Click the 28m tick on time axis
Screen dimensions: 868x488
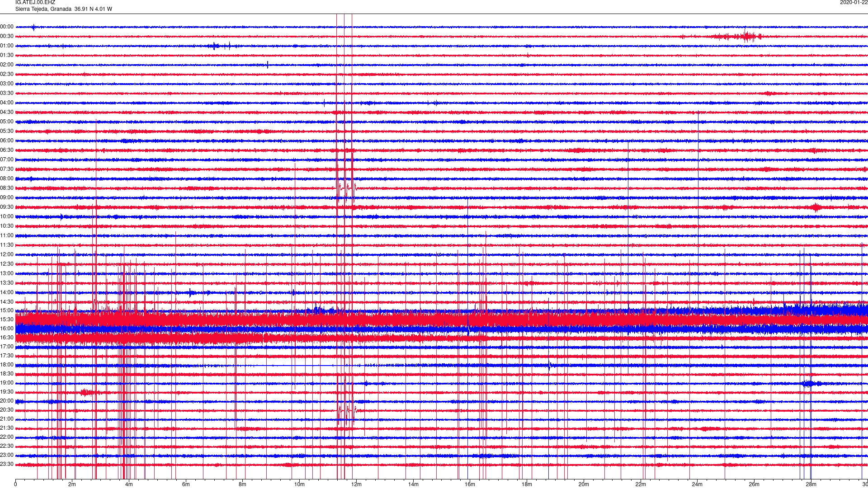pos(811,484)
